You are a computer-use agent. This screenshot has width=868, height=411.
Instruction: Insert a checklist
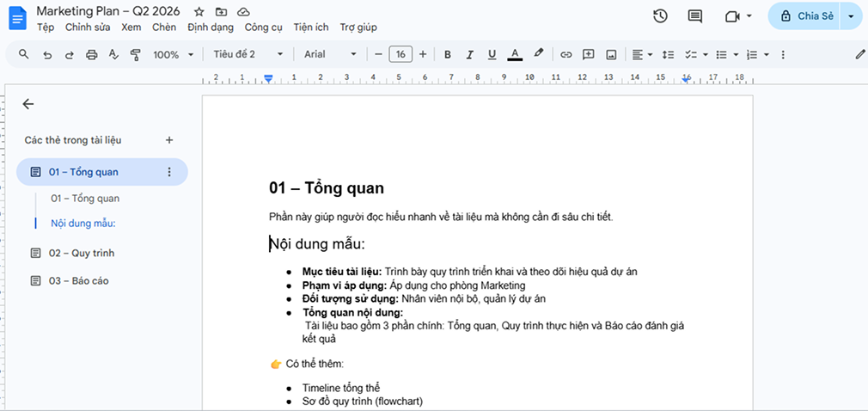click(690, 54)
